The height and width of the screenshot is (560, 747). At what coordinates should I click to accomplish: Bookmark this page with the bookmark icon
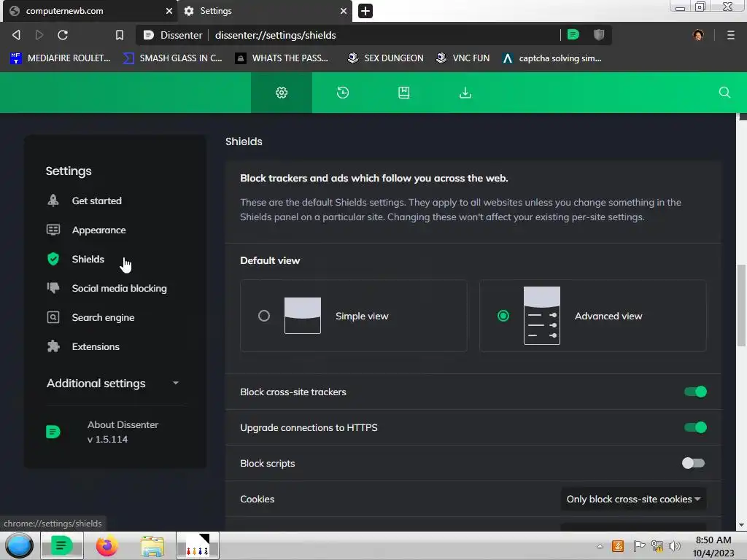[120, 35]
